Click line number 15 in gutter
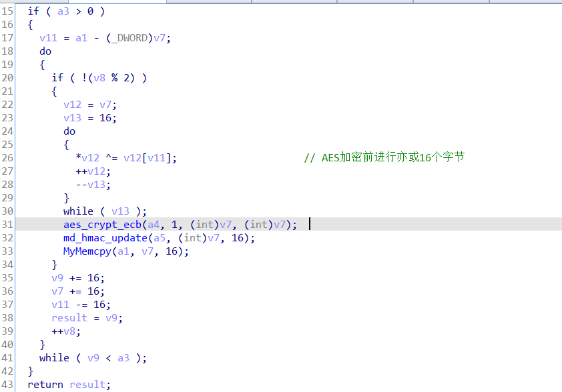 tap(7, 11)
